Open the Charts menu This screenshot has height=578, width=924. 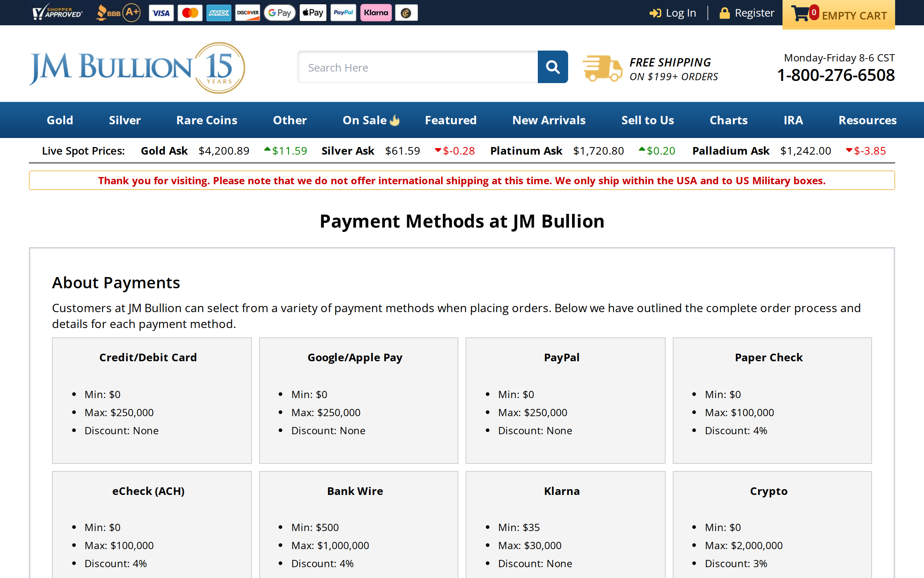pyautogui.click(x=728, y=120)
